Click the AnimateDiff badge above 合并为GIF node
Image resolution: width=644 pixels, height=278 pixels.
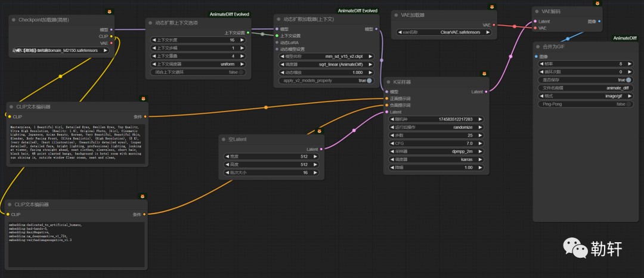coord(625,38)
